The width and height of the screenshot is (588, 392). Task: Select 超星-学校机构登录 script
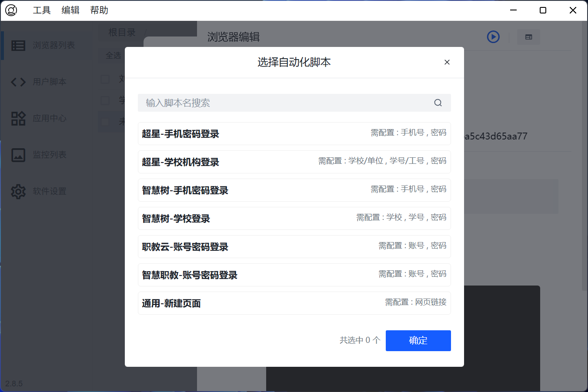coord(294,162)
